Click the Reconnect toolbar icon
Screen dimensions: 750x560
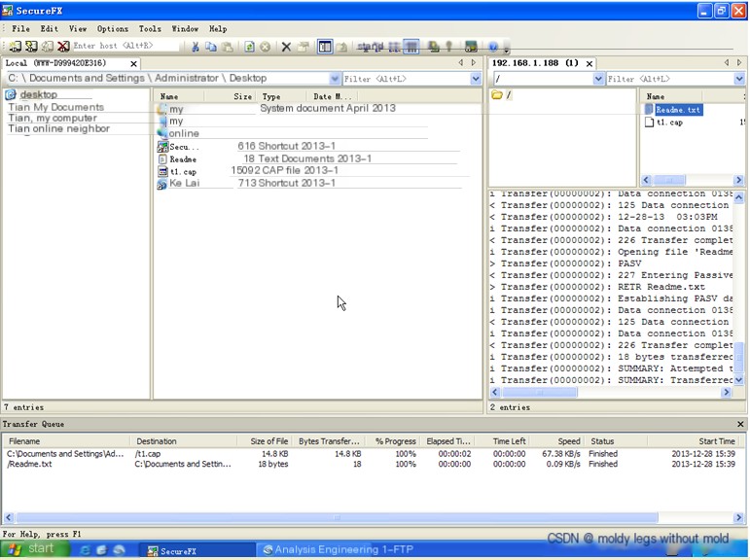[47, 46]
